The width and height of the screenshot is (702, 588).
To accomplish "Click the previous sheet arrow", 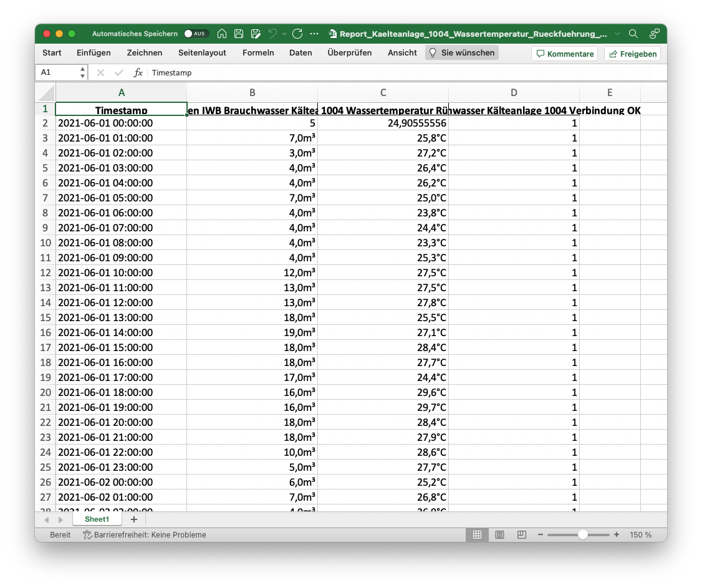I will [47, 520].
